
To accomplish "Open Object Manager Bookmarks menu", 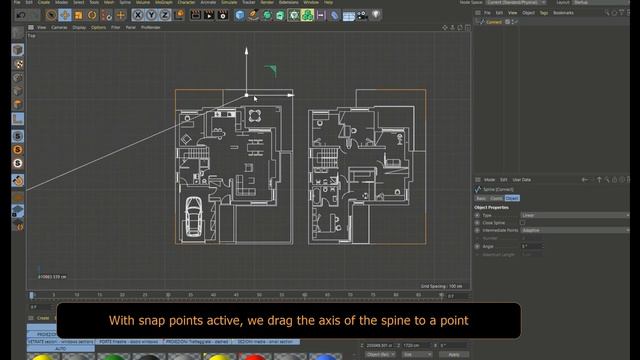I will 563,13.
